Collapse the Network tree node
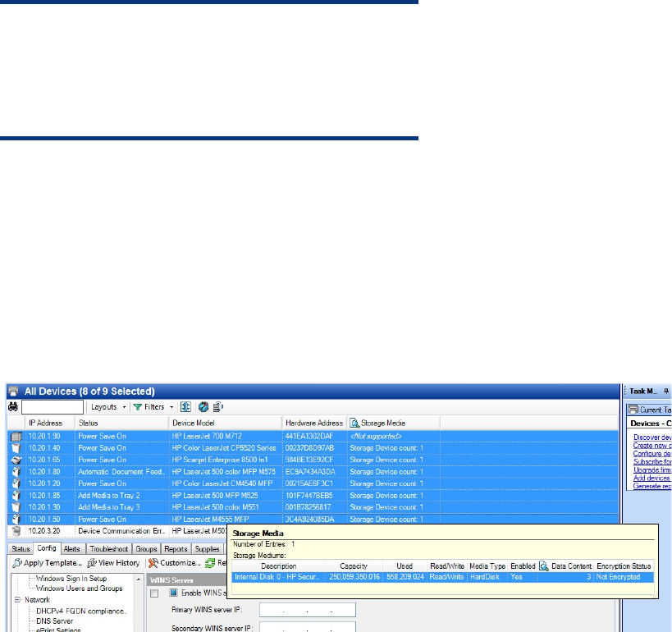Image resolution: width=672 pixels, height=632 pixels. [17, 600]
